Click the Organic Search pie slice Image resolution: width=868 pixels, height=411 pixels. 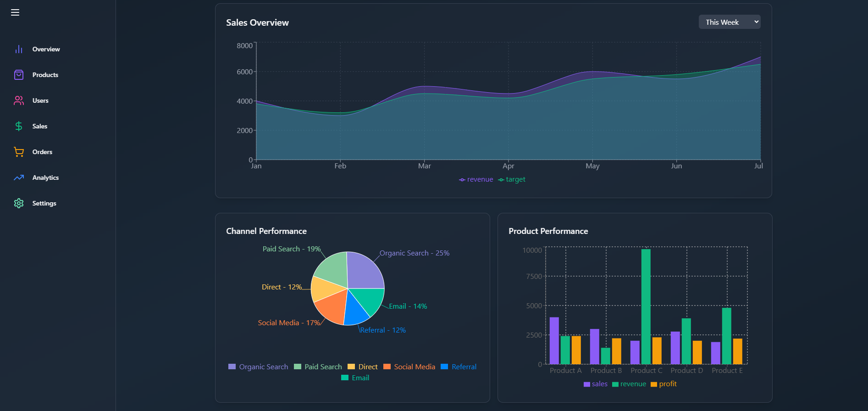point(365,271)
